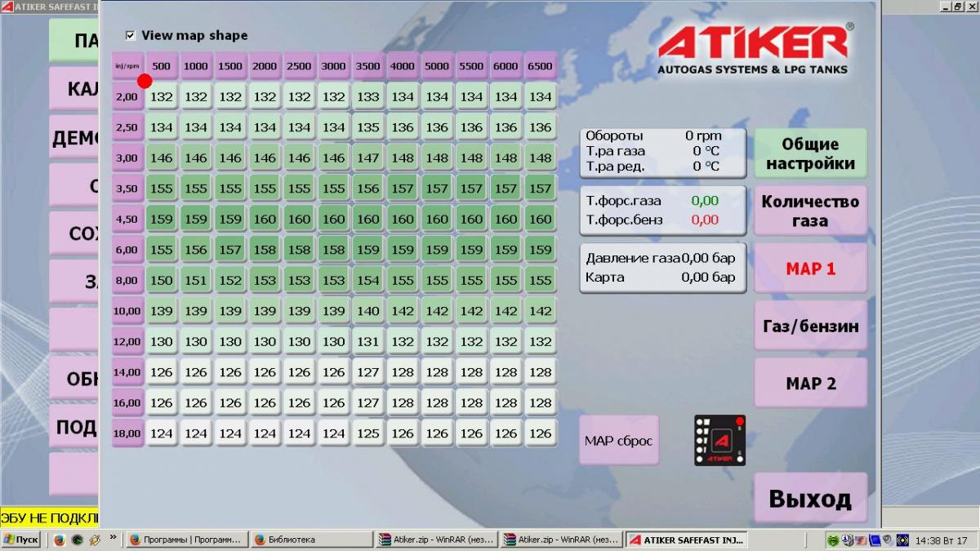The height and width of the screenshot is (551, 980).
Task: Click the taskbar clock showing 14:38
Action: pos(942,540)
